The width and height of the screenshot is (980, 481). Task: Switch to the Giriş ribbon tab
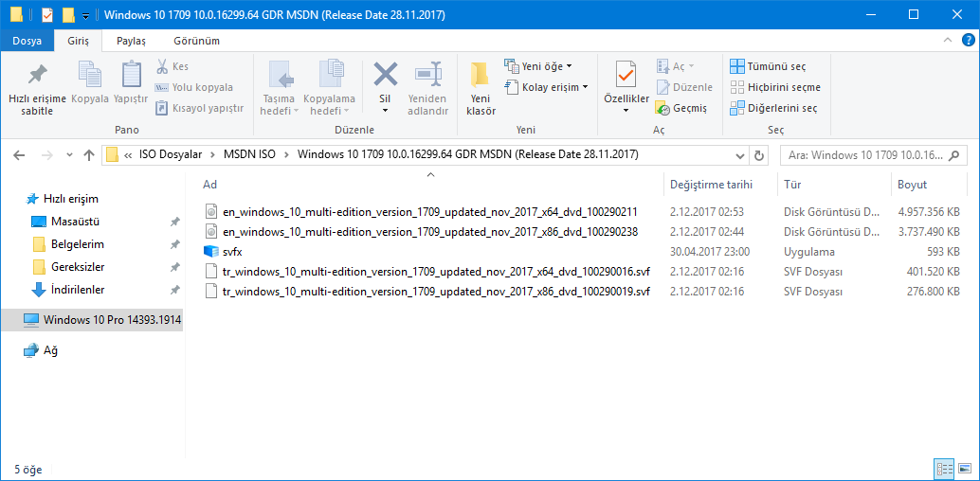point(78,41)
